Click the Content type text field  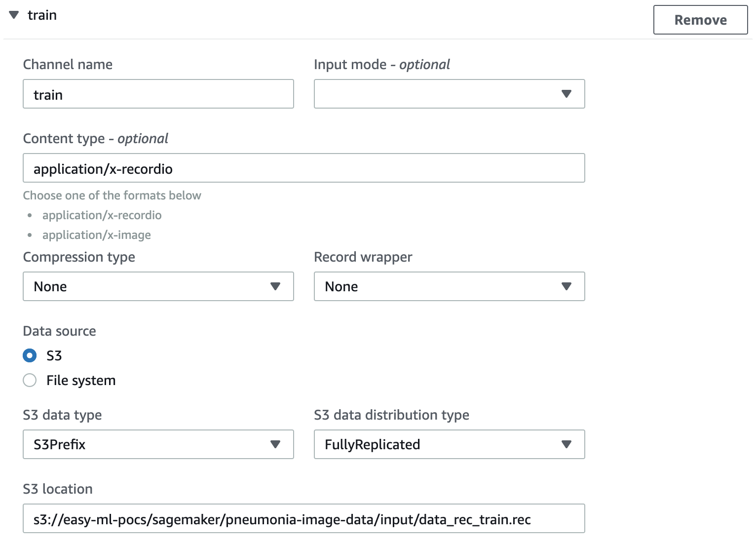pyautogui.click(x=303, y=168)
